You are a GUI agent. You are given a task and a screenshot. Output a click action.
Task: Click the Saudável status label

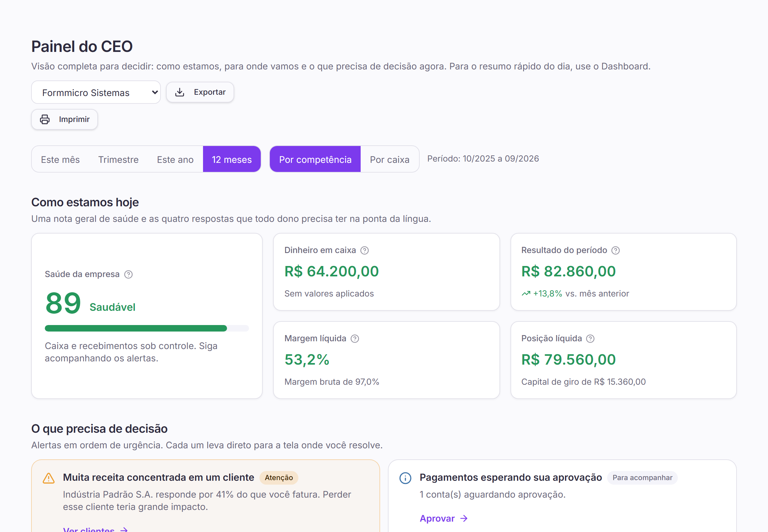[112, 307]
